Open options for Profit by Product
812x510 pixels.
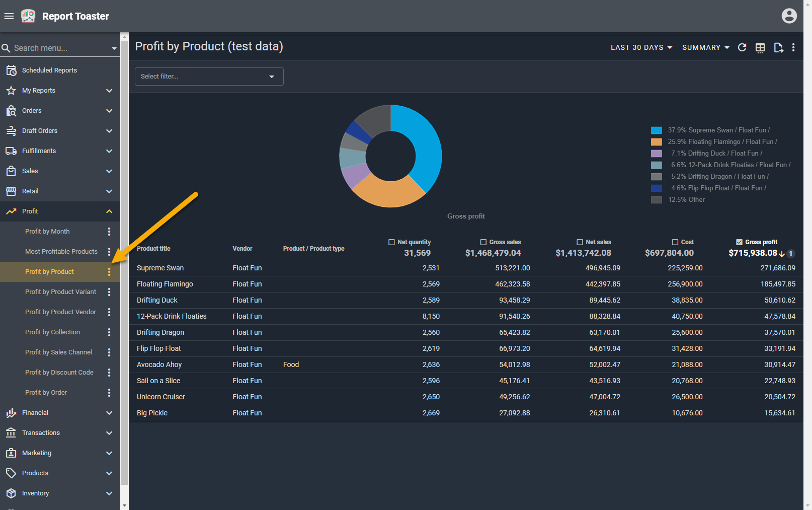pos(109,272)
